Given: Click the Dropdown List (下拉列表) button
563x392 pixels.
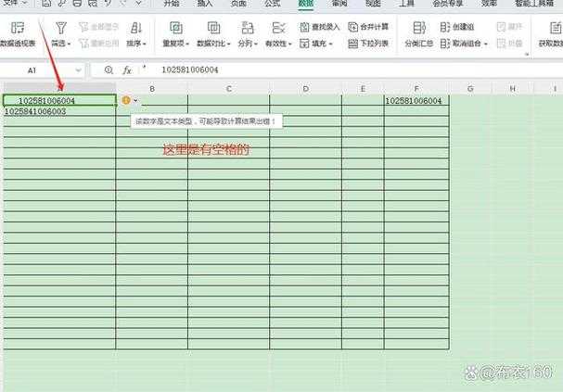Looking at the screenshot, I should tap(368, 44).
